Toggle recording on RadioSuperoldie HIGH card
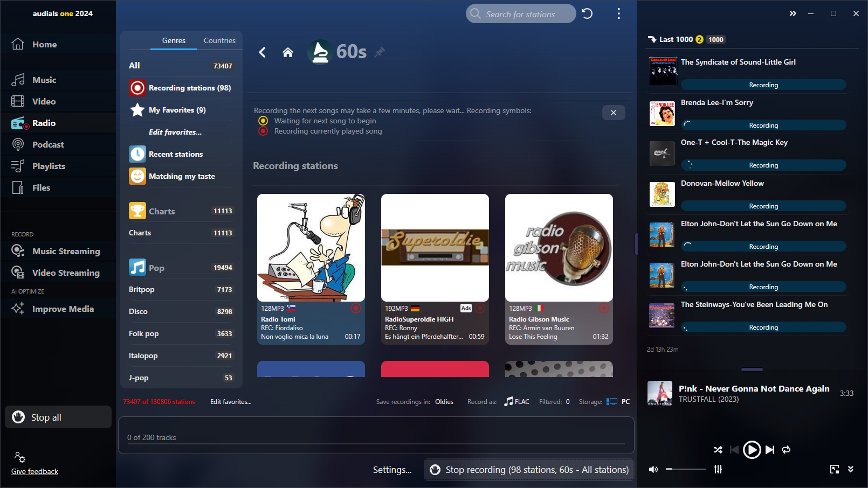Viewport: 868px width, 488px height. (x=480, y=308)
